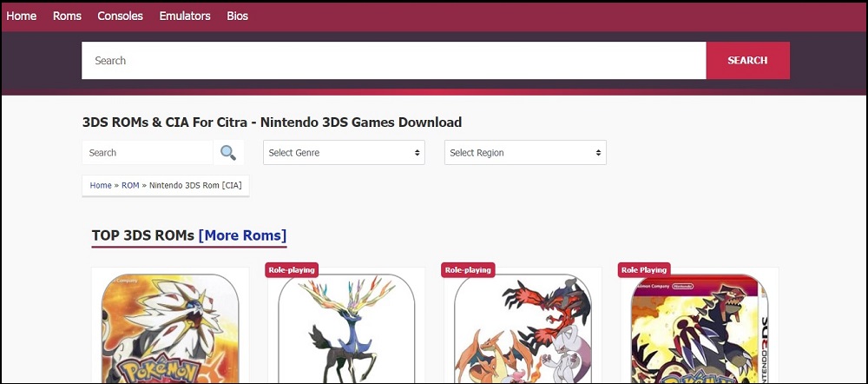Open the Roms menu item

coord(67,16)
